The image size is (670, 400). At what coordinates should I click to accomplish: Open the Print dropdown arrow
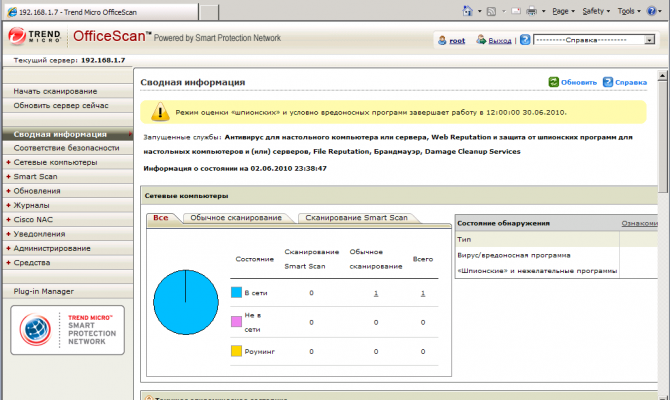click(544, 12)
